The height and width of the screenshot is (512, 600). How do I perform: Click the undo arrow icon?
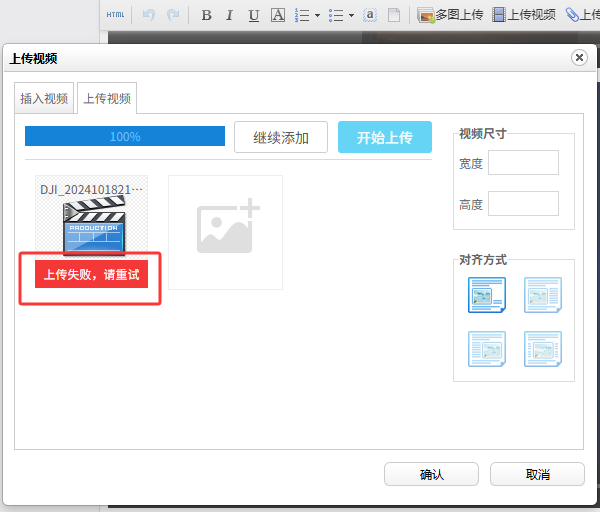(x=149, y=15)
